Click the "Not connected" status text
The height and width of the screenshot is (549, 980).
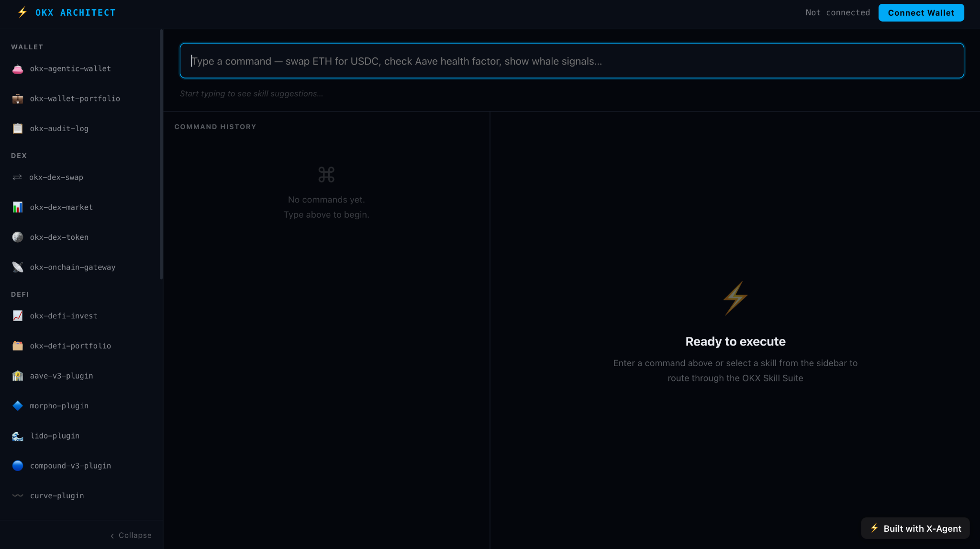838,13
